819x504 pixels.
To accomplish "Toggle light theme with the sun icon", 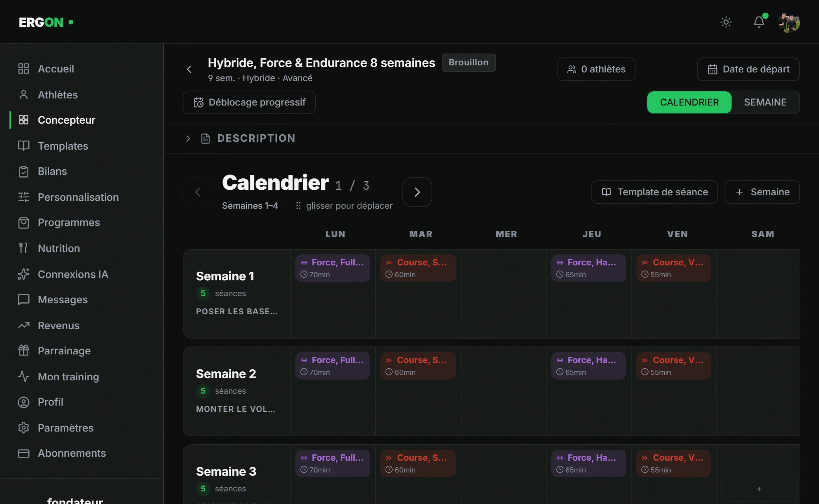I will 726,22.
